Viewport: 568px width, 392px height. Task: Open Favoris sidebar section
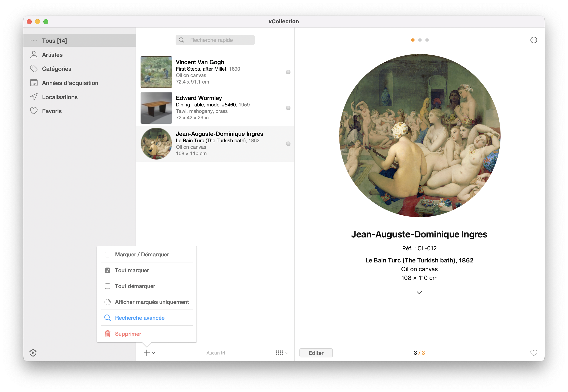[x=79, y=111]
